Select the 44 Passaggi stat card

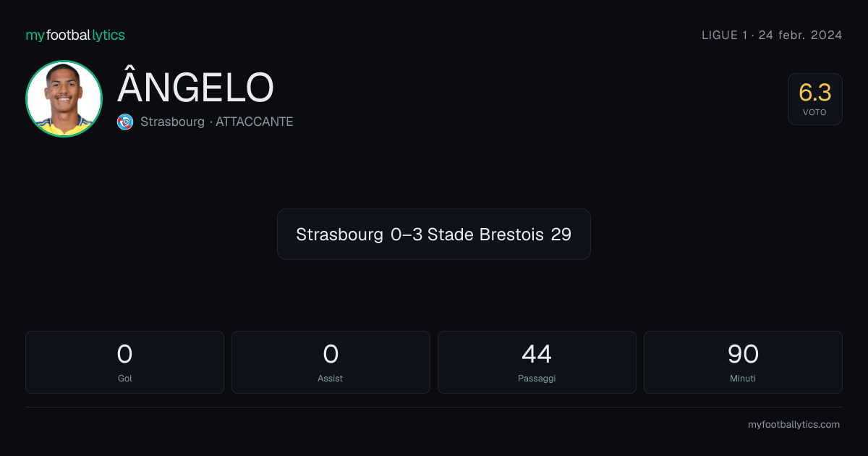coord(537,362)
